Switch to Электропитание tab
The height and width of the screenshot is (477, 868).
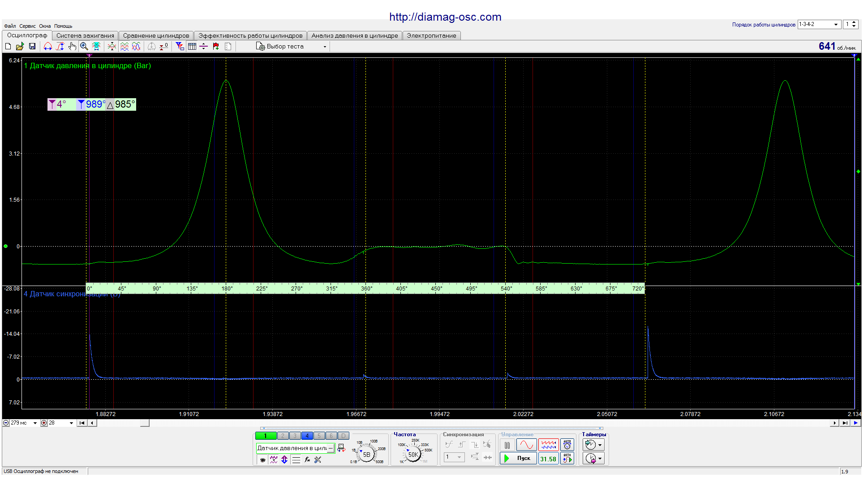pyautogui.click(x=431, y=35)
